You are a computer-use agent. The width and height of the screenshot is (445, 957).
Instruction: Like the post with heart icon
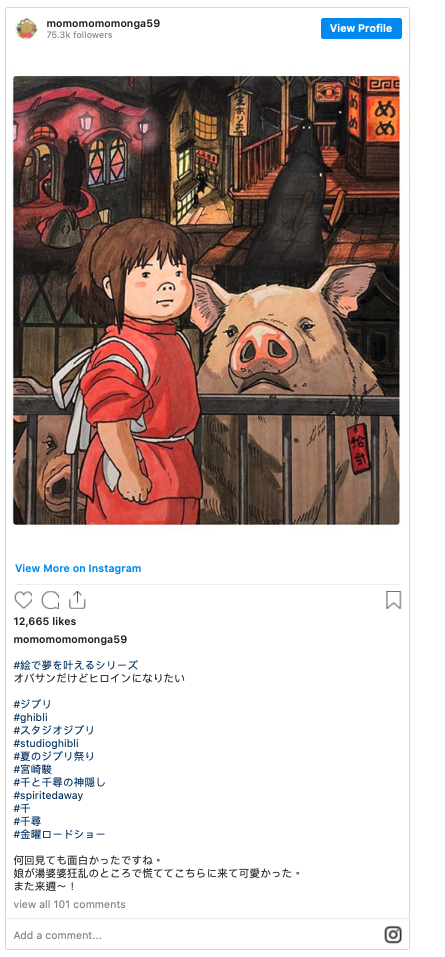(x=23, y=601)
